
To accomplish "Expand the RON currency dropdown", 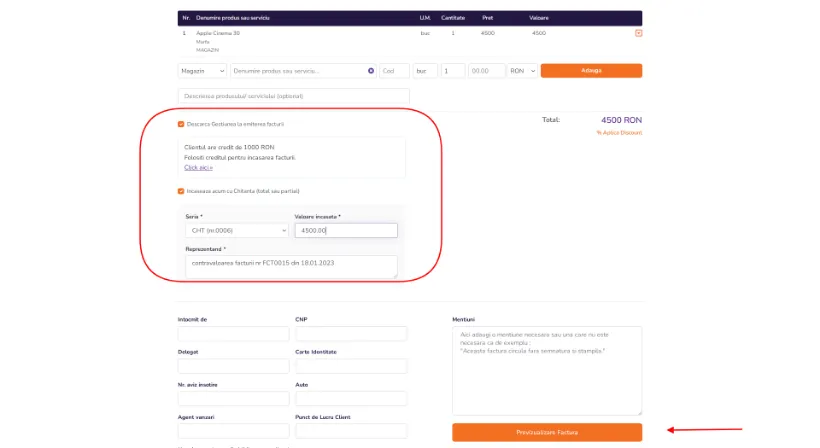I will click(x=522, y=71).
